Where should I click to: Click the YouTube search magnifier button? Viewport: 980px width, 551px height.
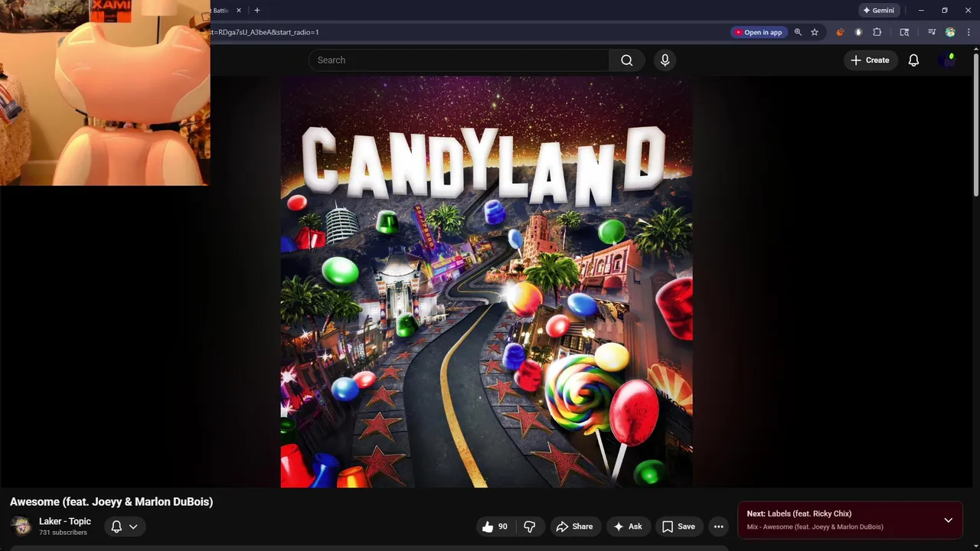(627, 60)
